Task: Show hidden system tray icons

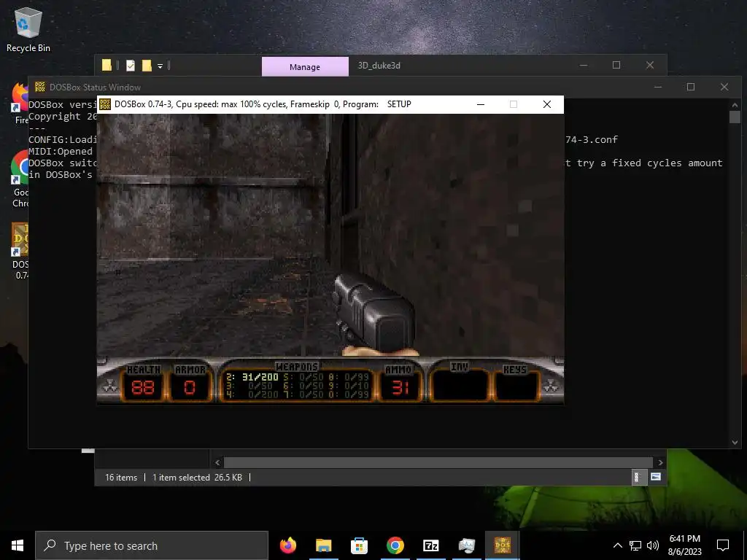Action: click(x=617, y=545)
